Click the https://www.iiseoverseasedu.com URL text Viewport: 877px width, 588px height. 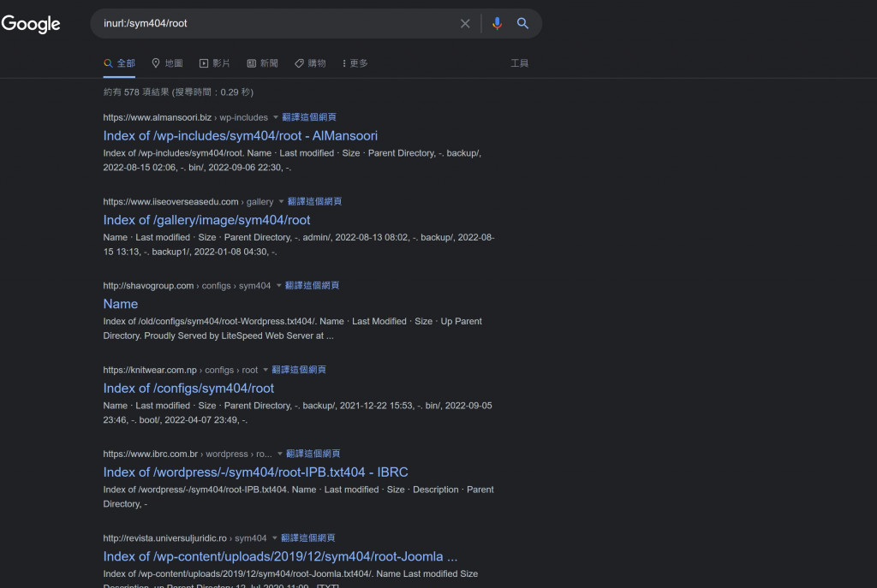tap(170, 202)
